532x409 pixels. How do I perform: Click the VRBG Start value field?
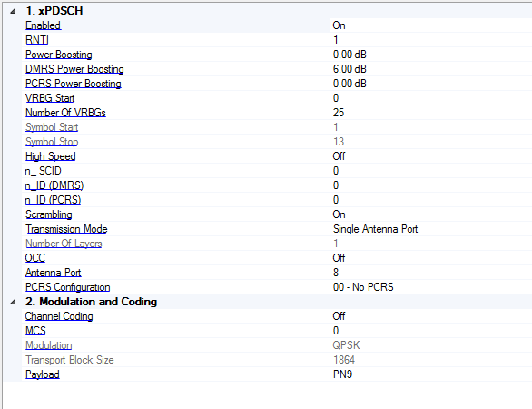431,98
